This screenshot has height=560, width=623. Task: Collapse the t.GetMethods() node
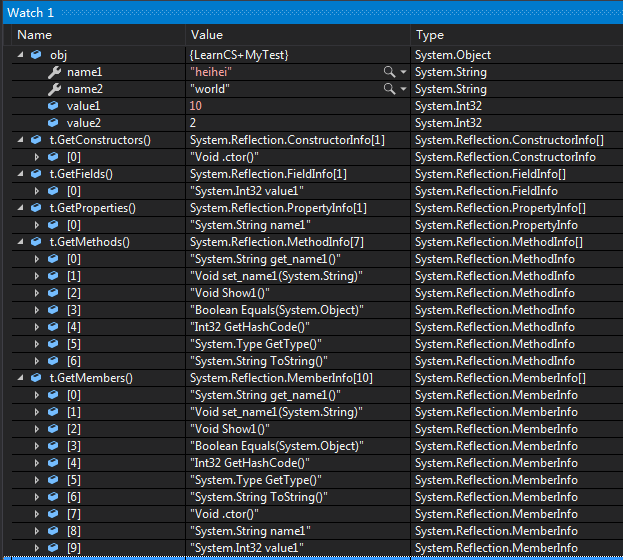[21, 242]
